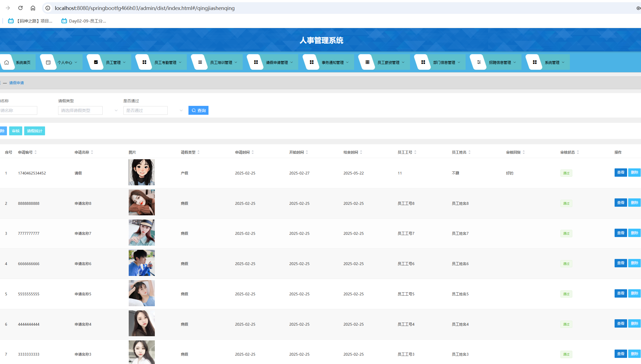Expand the 是否通过 dropdown arrow
This screenshot has height=364, width=641.
point(181,111)
